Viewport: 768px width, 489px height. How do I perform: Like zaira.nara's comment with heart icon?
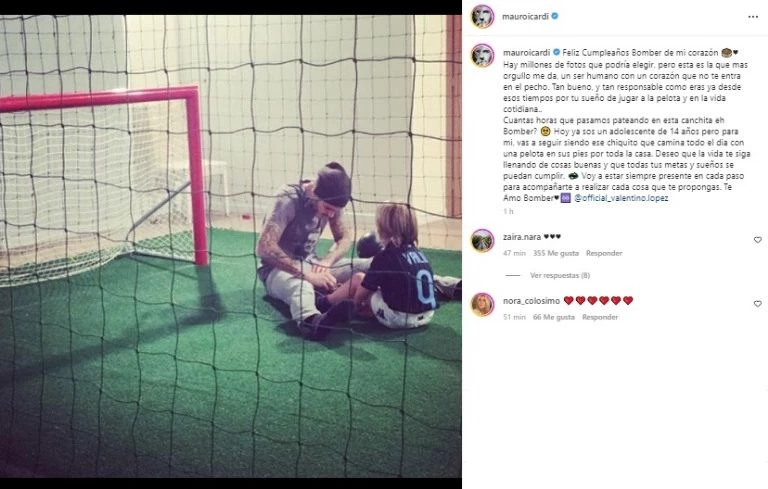tap(757, 240)
